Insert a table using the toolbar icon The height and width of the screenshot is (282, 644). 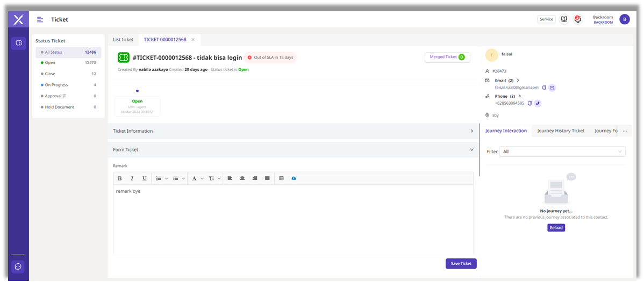click(281, 178)
